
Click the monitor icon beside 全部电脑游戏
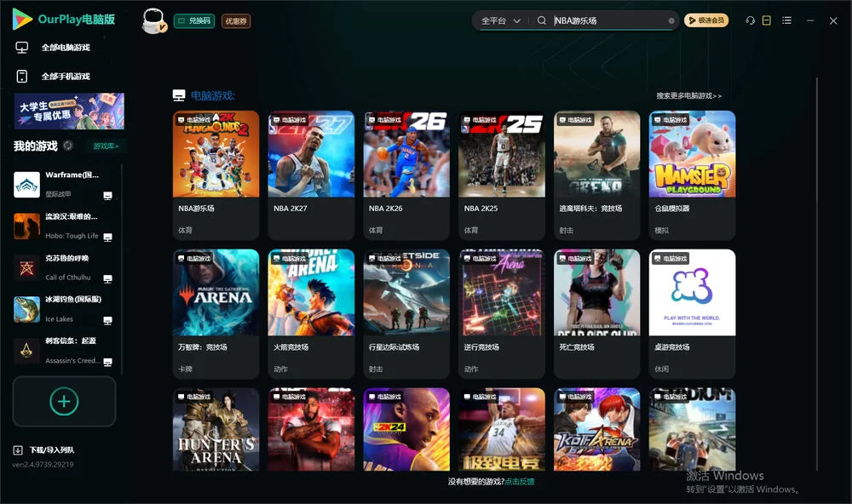coord(22,48)
